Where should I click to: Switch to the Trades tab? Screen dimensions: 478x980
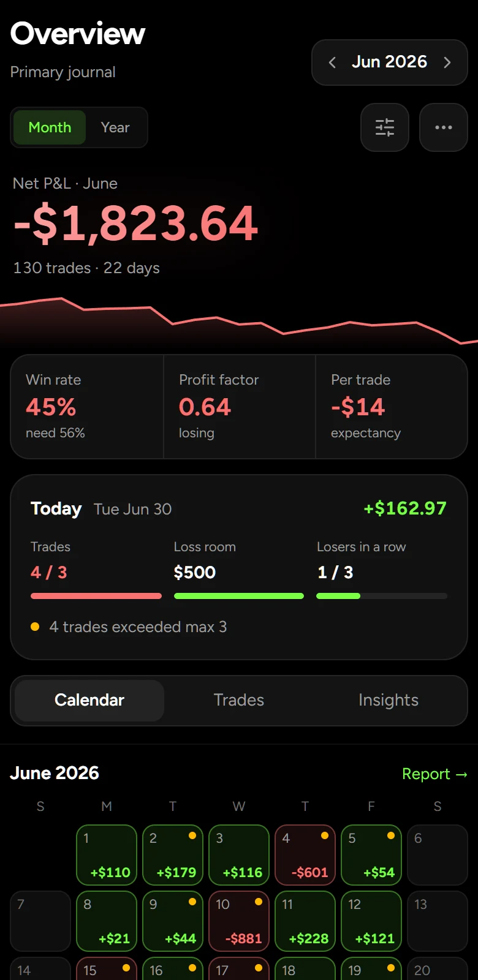click(239, 700)
